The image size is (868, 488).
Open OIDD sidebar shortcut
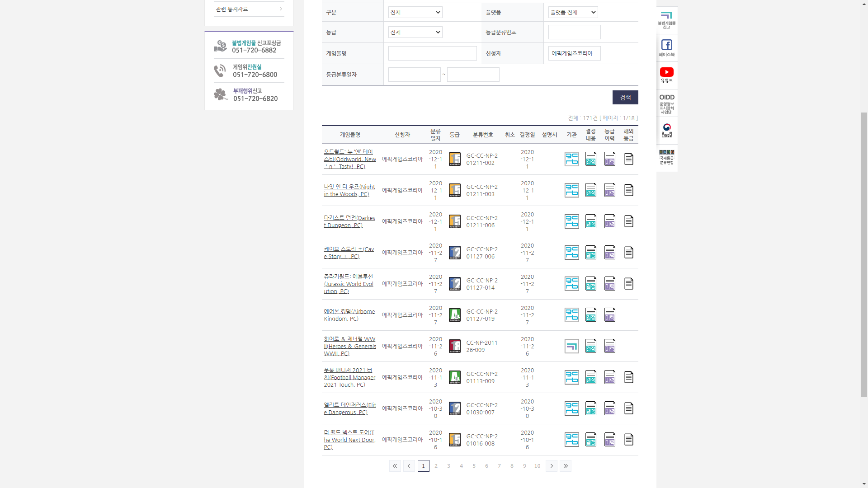[x=666, y=103]
